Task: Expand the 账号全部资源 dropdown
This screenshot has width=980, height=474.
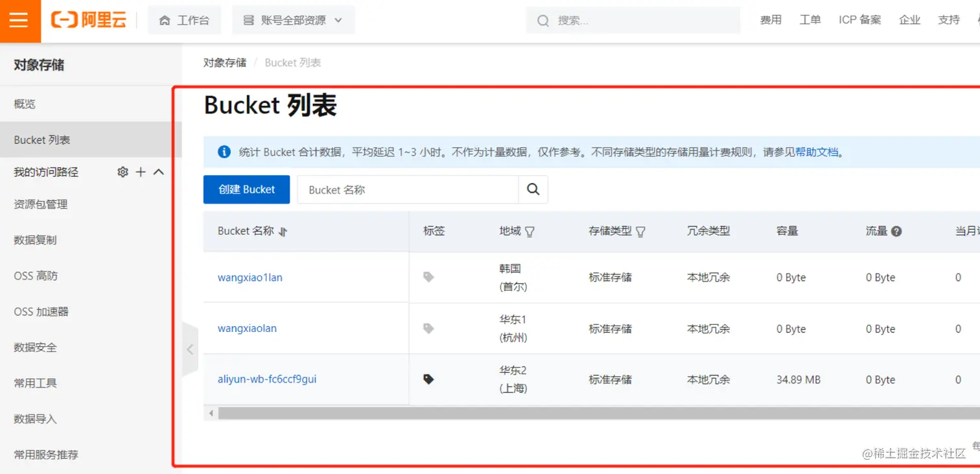Action: coord(294,20)
